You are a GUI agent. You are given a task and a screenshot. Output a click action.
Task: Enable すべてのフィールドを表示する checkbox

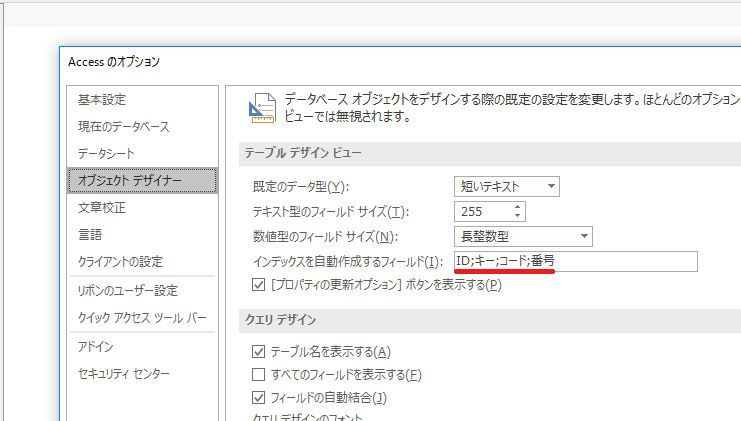click(258, 375)
